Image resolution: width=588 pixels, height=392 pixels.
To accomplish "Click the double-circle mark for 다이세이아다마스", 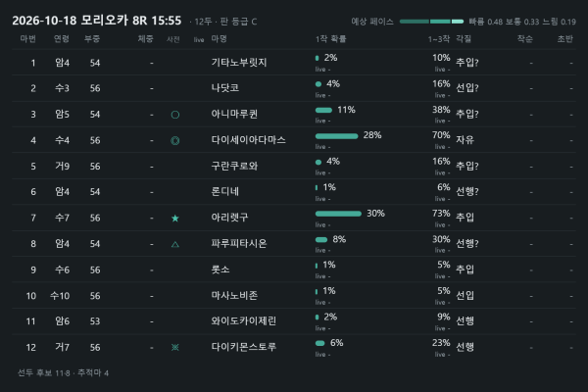I will coord(175,141).
